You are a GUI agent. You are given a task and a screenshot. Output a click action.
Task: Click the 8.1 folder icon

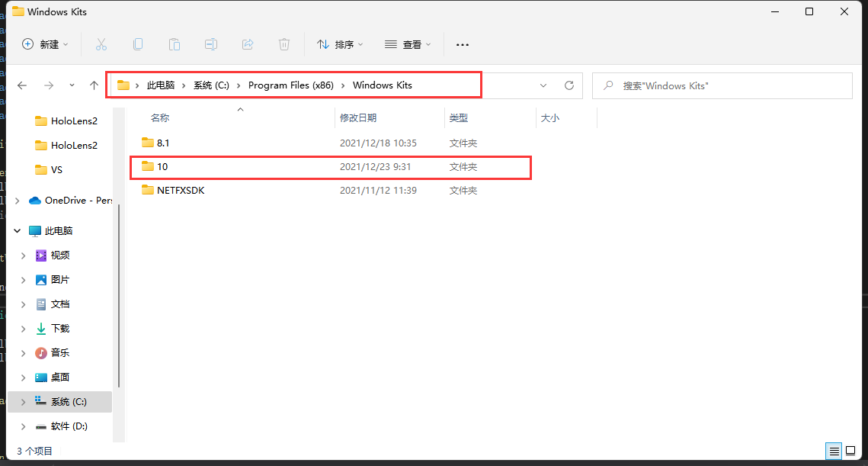pyautogui.click(x=147, y=143)
